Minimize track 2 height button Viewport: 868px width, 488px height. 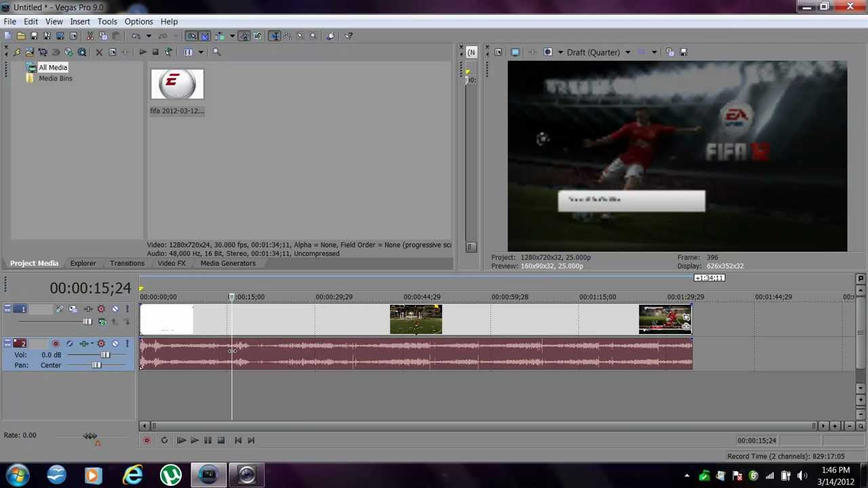point(8,342)
